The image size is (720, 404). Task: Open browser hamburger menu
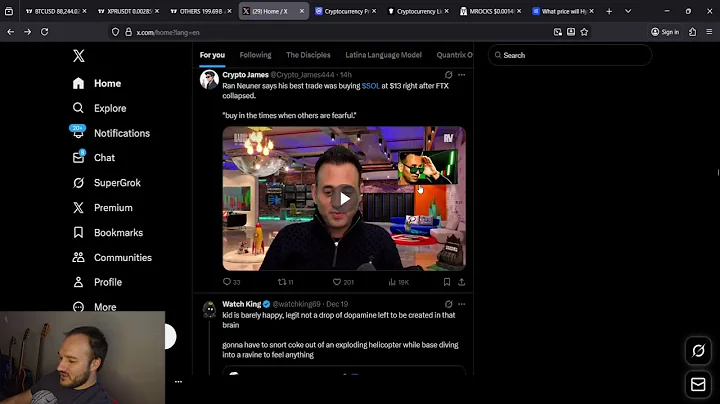709,32
